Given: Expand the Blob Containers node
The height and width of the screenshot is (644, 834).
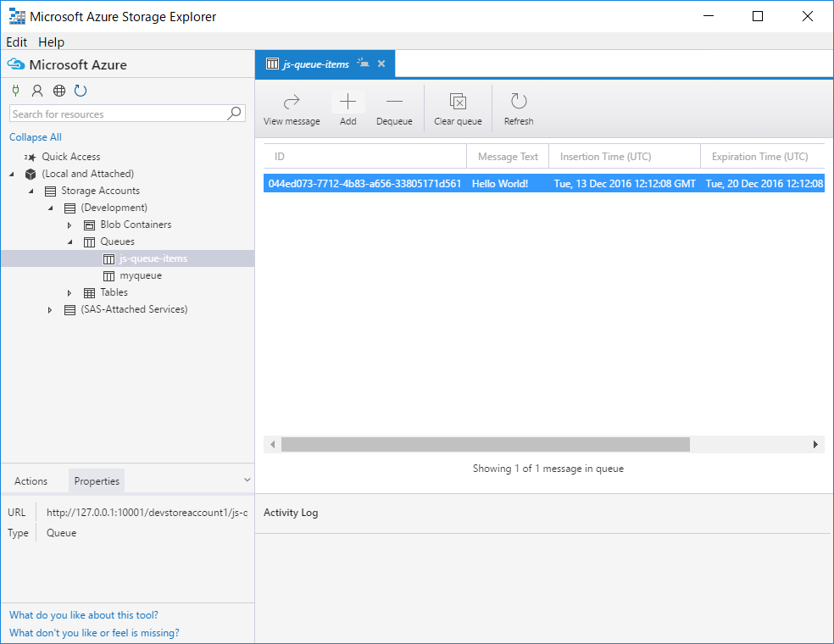Looking at the screenshot, I should point(69,225).
